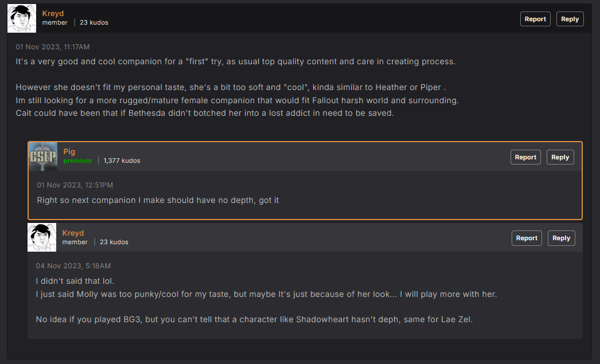Open Pig's CSEP avatar image

point(43,156)
